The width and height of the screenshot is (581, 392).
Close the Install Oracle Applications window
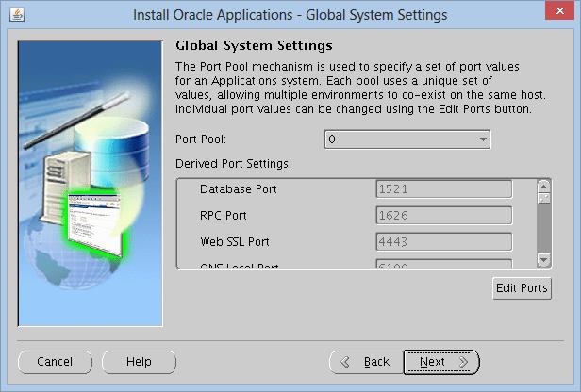coord(560,10)
